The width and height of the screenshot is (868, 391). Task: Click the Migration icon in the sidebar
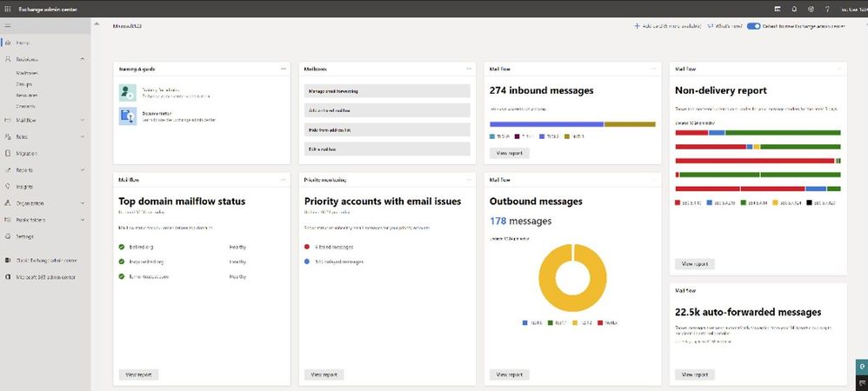(x=8, y=153)
